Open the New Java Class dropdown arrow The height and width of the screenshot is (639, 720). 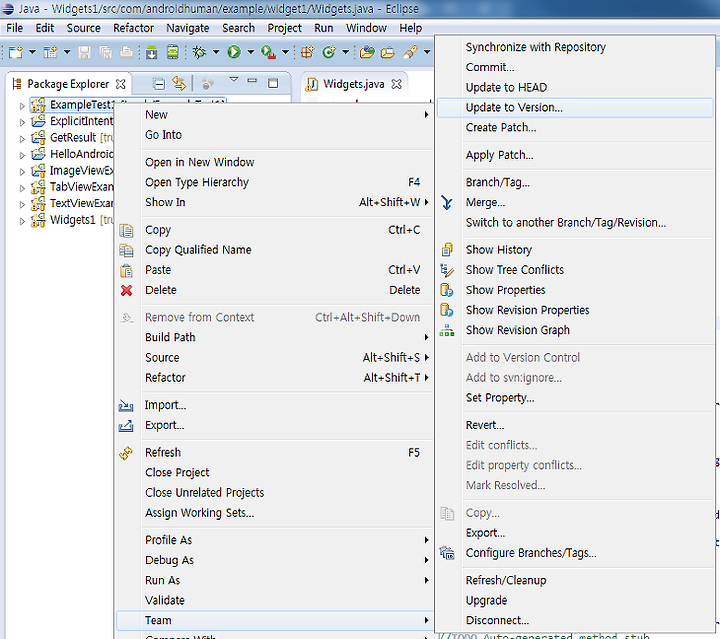click(x=346, y=52)
